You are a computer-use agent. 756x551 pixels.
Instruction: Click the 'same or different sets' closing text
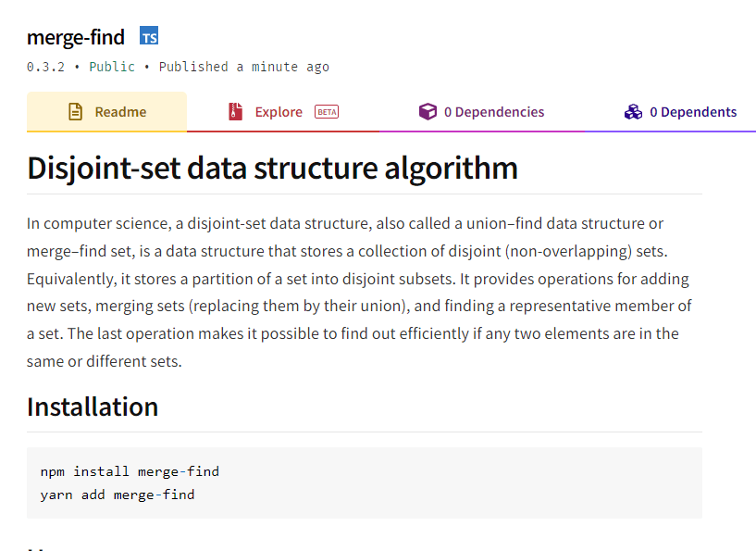pos(105,361)
